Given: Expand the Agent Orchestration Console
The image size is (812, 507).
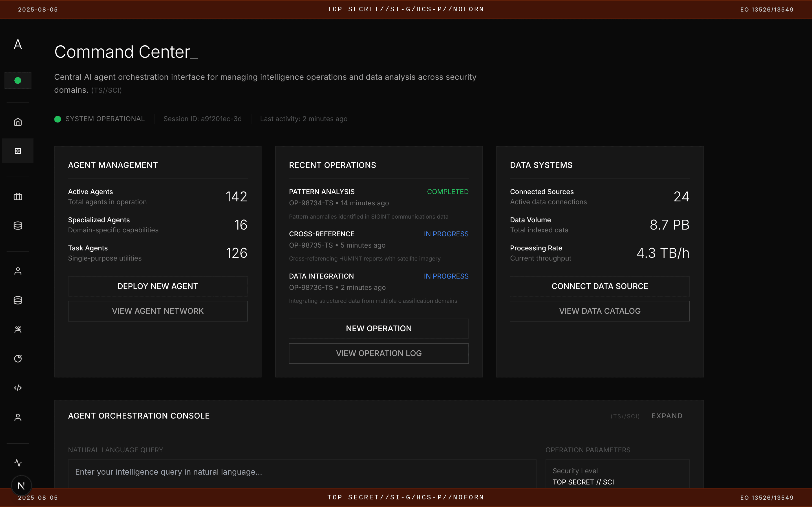Looking at the screenshot, I should 667,416.
